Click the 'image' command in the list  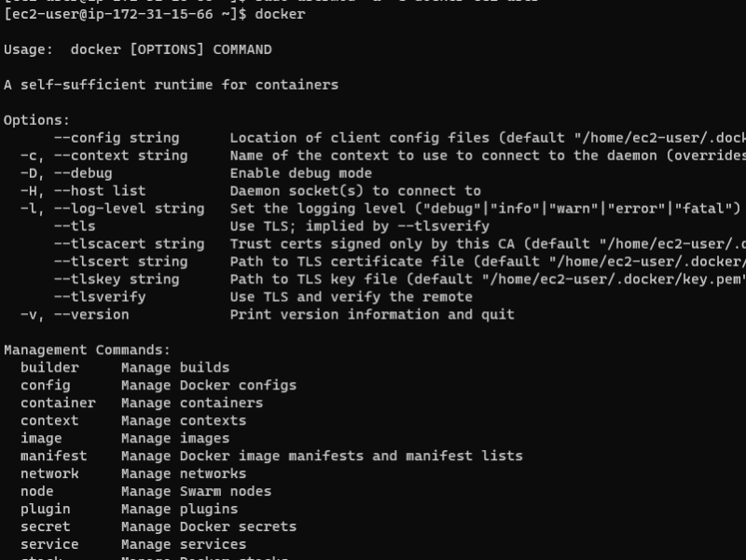coord(41,438)
